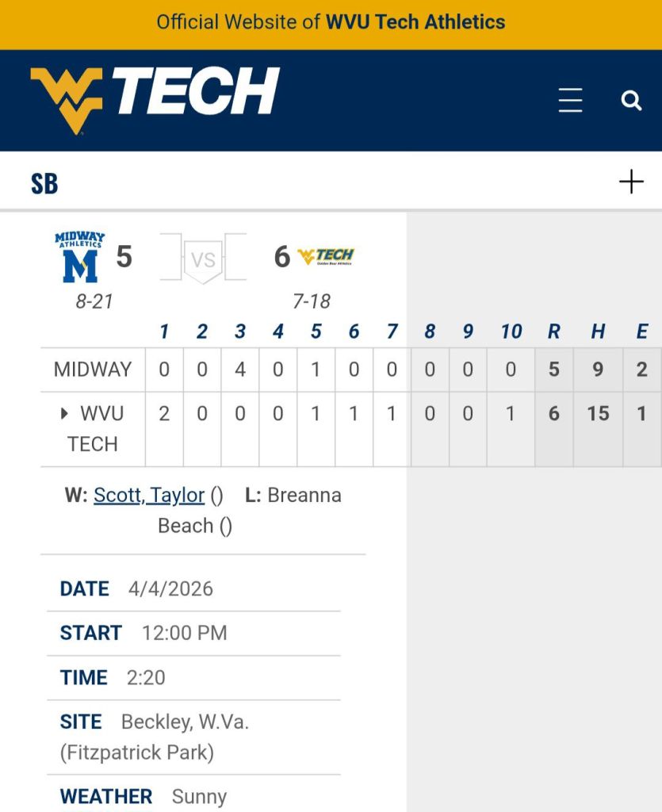Click the Midway score of 5

pyautogui.click(x=124, y=257)
